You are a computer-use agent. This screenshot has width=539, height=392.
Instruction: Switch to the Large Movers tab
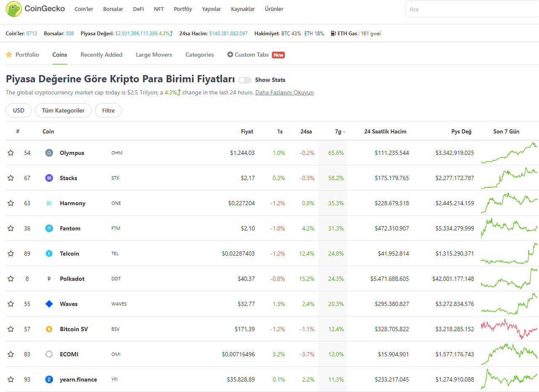coord(154,55)
